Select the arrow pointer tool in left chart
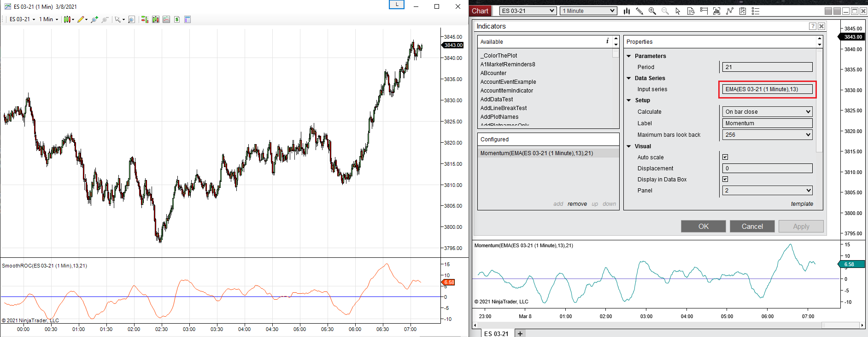This screenshot has height=337, width=868. (118, 19)
